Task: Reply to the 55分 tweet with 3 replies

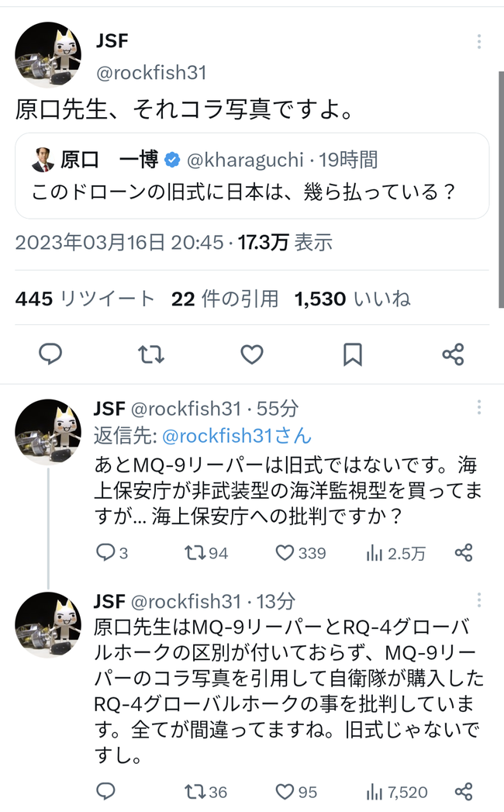Action: [x=112, y=552]
